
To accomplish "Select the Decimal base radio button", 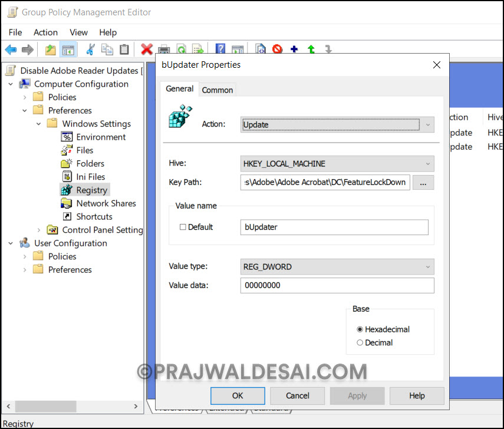I will click(360, 342).
